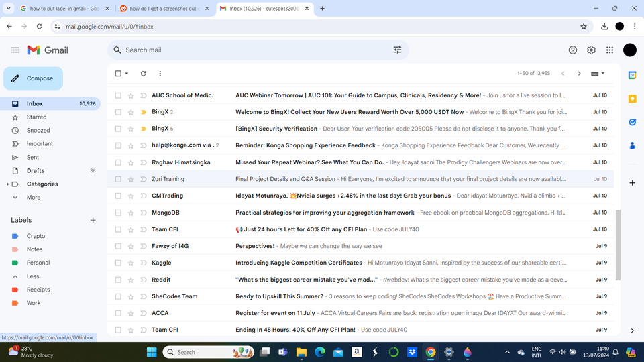Open the More options three-dot toolbar menu

tap(160, 74)
